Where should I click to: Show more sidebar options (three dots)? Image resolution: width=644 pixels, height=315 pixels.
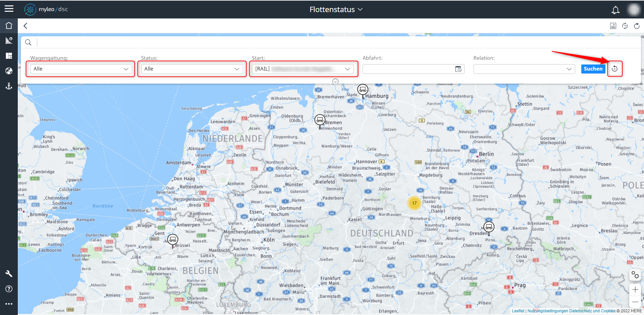tap(9, 304)
